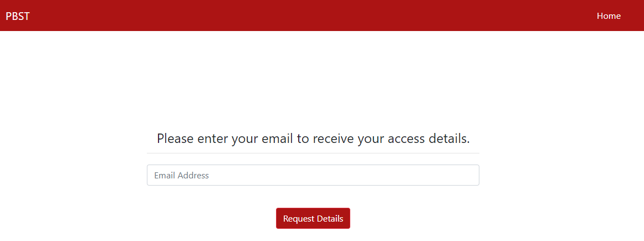Click the word 'Home' in the header
Screen dimensions: 644x241
[x=609, y=16]
